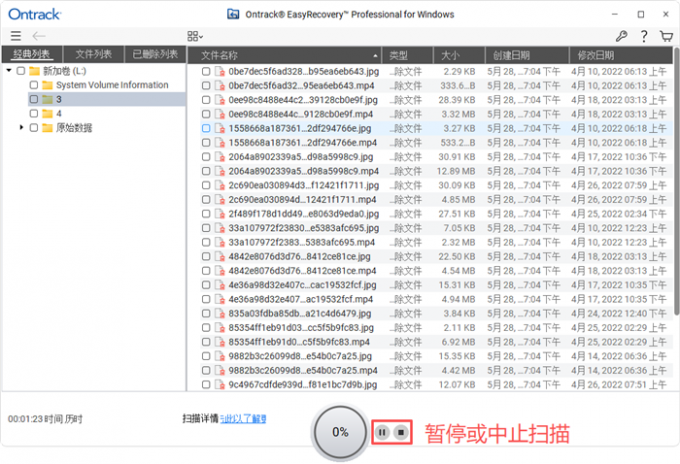
Task: Click file icon of 4e36a98d32e407...ac19532fcf.mp4
Action: coord(220,300)
